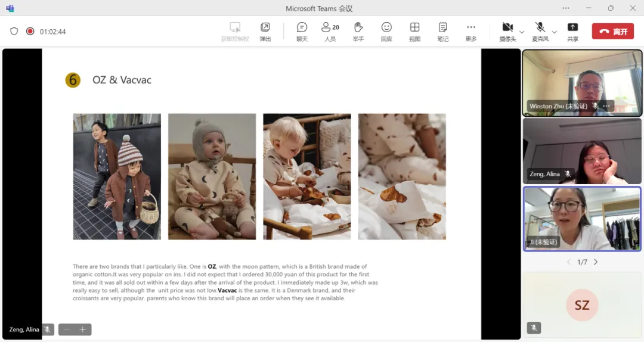This screenshot has height=342, width=644.
Task: Select Zeng, Alina video tile
Action: click(x=581, y=151)
